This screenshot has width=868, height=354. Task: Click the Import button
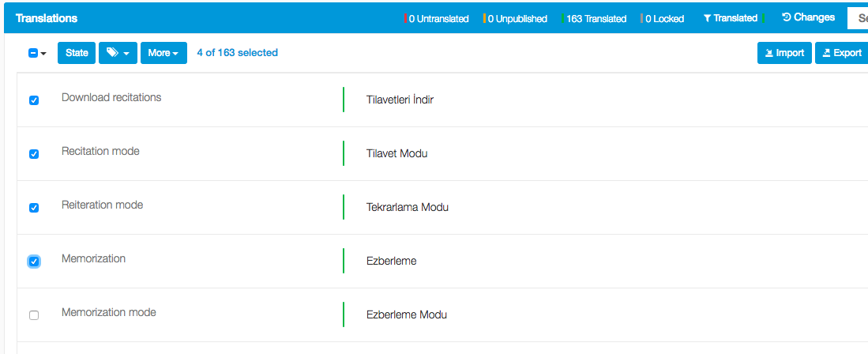point(784,53)
